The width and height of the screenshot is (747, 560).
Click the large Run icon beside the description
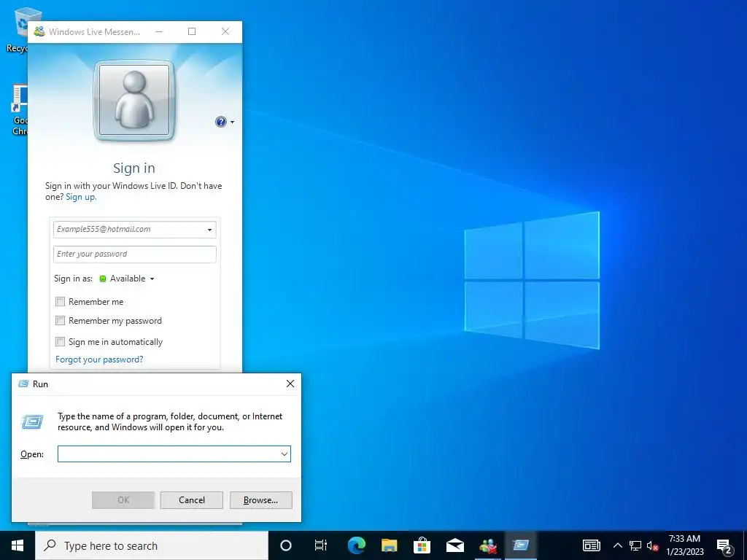click(x=32, y=421)
